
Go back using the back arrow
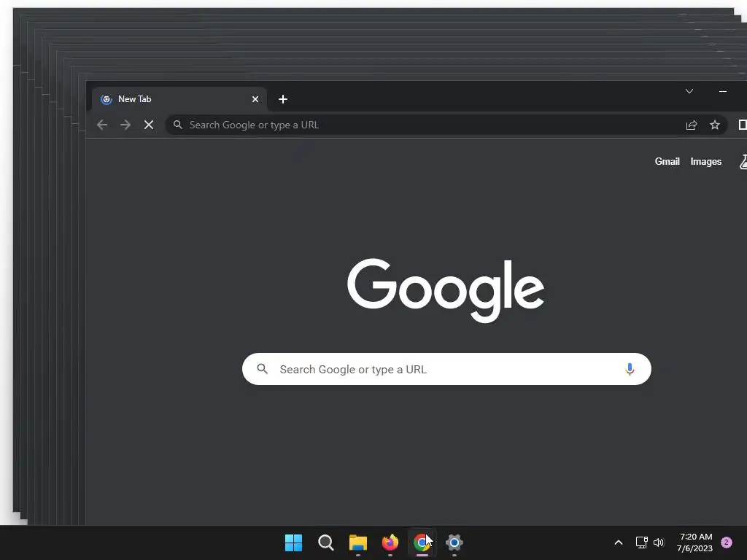(102, 125)
